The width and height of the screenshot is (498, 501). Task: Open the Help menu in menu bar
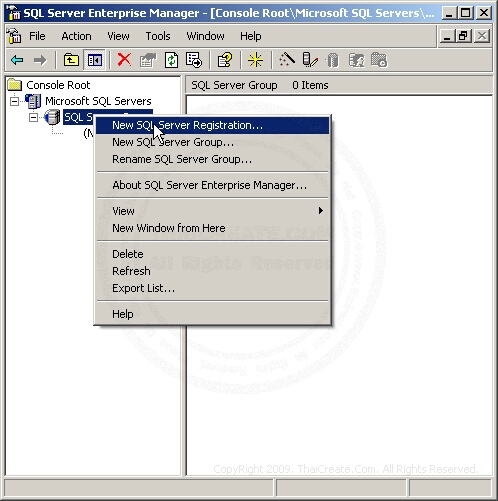(251, 36)
